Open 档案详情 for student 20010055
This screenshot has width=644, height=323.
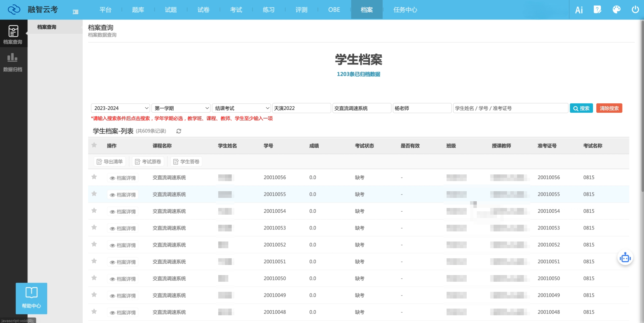(123, 195)
